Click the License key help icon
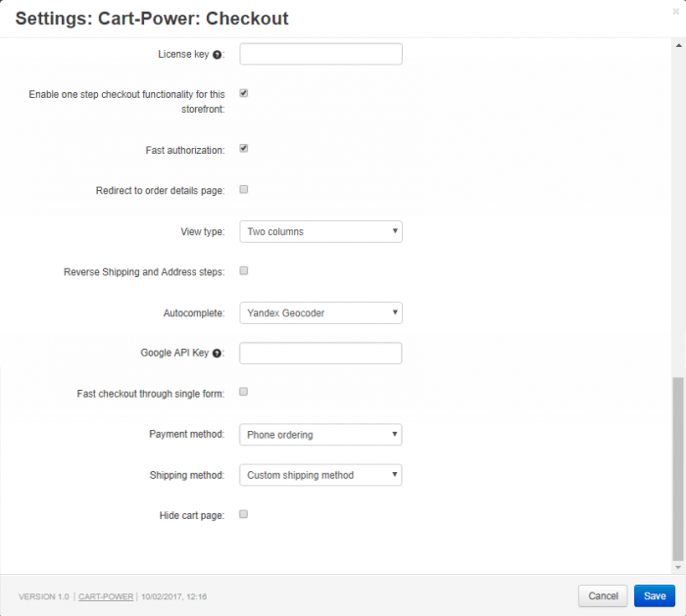This screenshot has width=686, height=616. point(217,55)
